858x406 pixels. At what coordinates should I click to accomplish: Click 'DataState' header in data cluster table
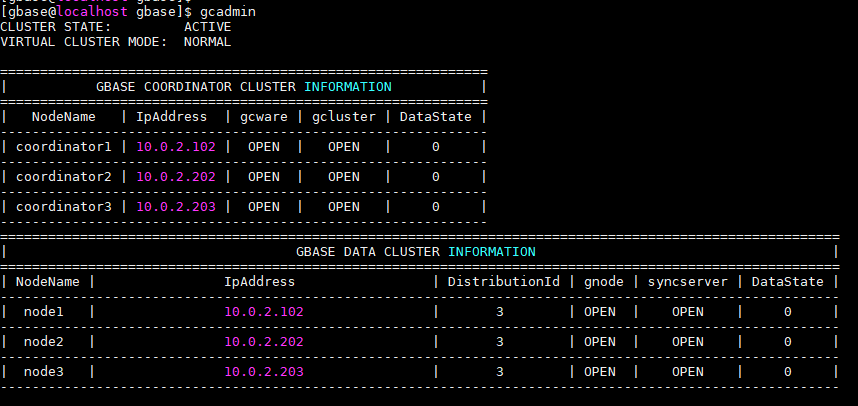pyautogui.click(x=787, y=281)
